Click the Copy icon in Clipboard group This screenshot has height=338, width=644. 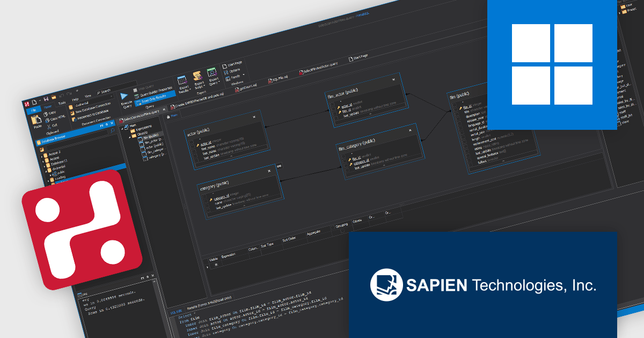(46, 114)
